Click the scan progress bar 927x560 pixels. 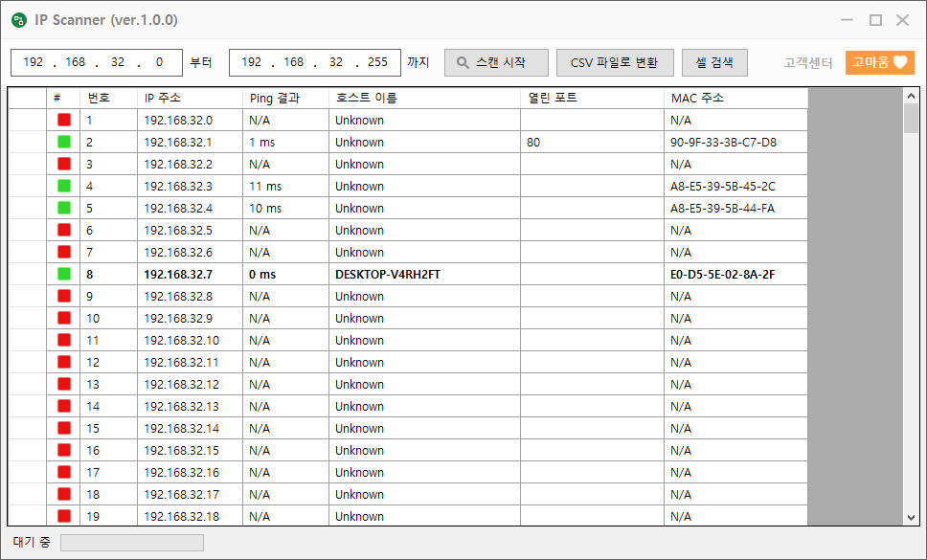(x=132, y=542)
